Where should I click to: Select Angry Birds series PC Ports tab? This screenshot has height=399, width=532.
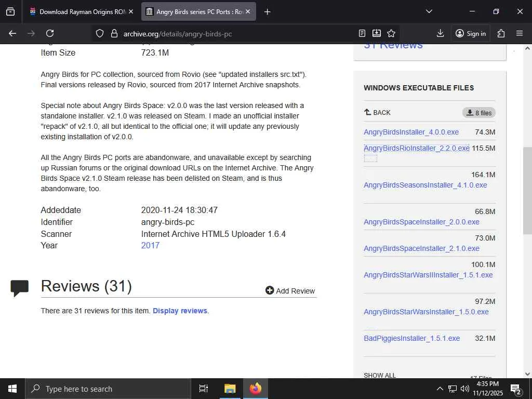pyautogui.click(x=199, y=11)
